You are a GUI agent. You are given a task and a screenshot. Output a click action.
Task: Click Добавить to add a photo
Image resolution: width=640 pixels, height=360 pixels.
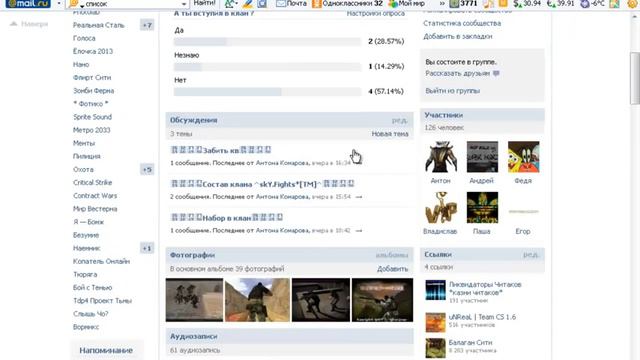[392, 269]
